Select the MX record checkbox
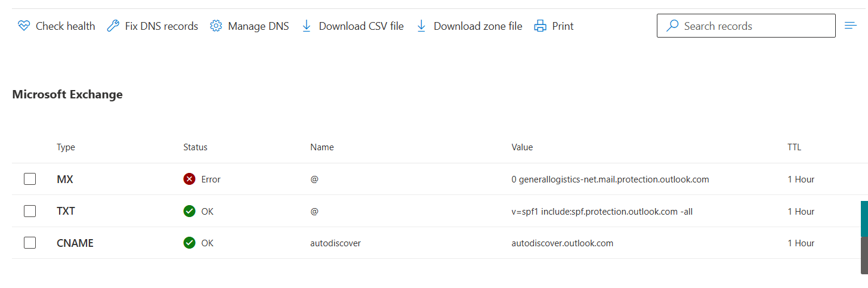 [x=30, y=179]
